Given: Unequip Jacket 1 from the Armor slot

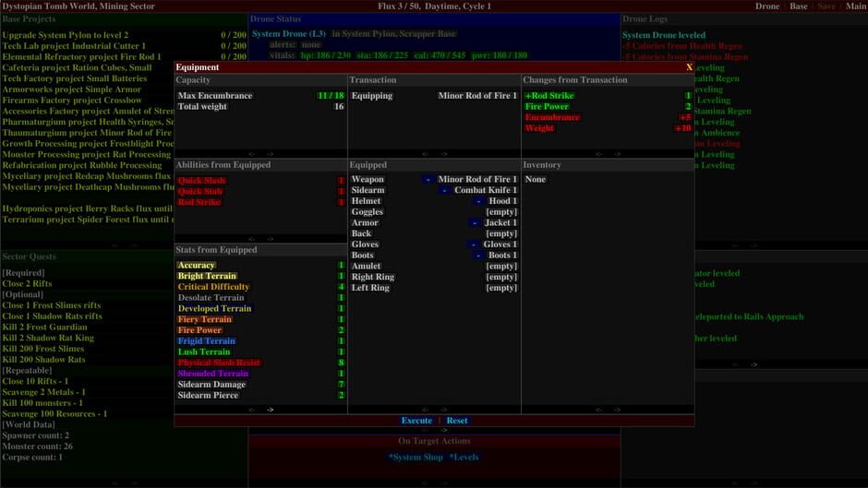Looking at the screenshot, I should coord(475,223).
